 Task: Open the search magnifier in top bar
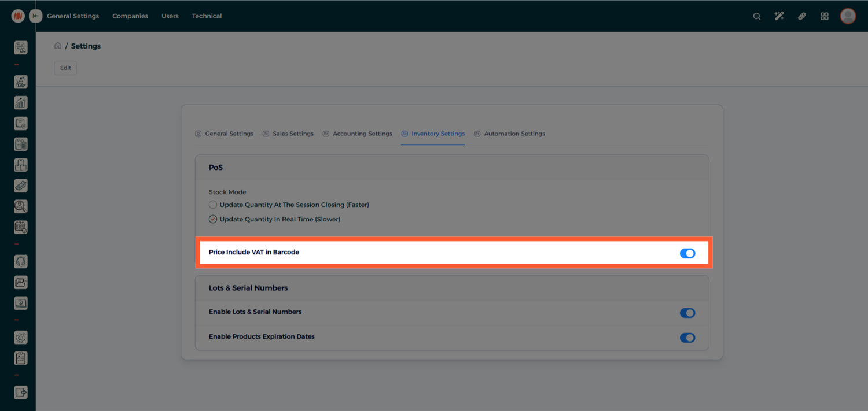[x=756, y=16]
